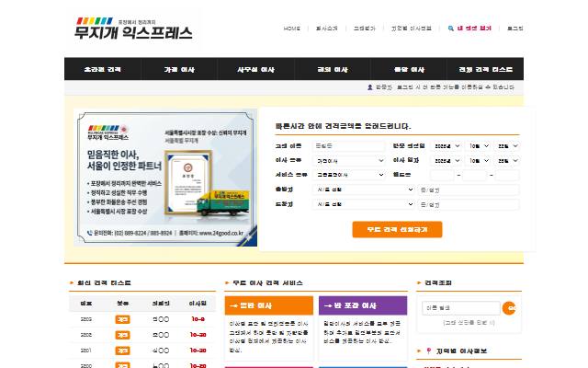588x368 pixels.
Task: Click the 출발지 detailed address text field
Action: coord(469,190)
